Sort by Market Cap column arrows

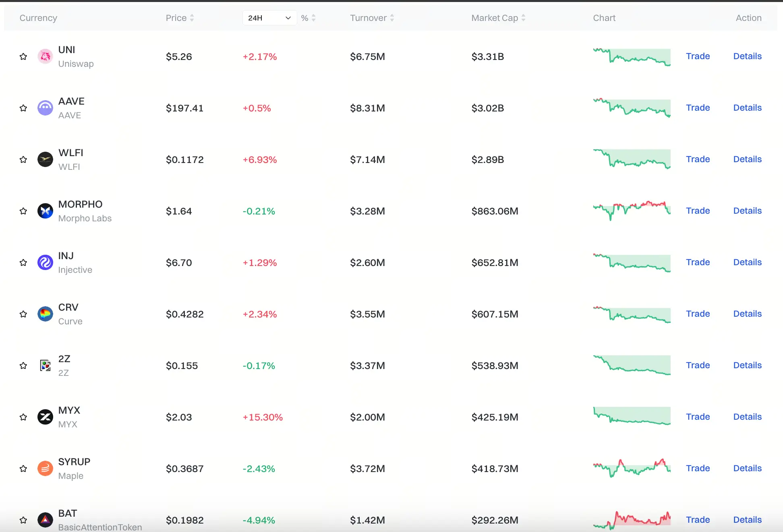[523, 18]
